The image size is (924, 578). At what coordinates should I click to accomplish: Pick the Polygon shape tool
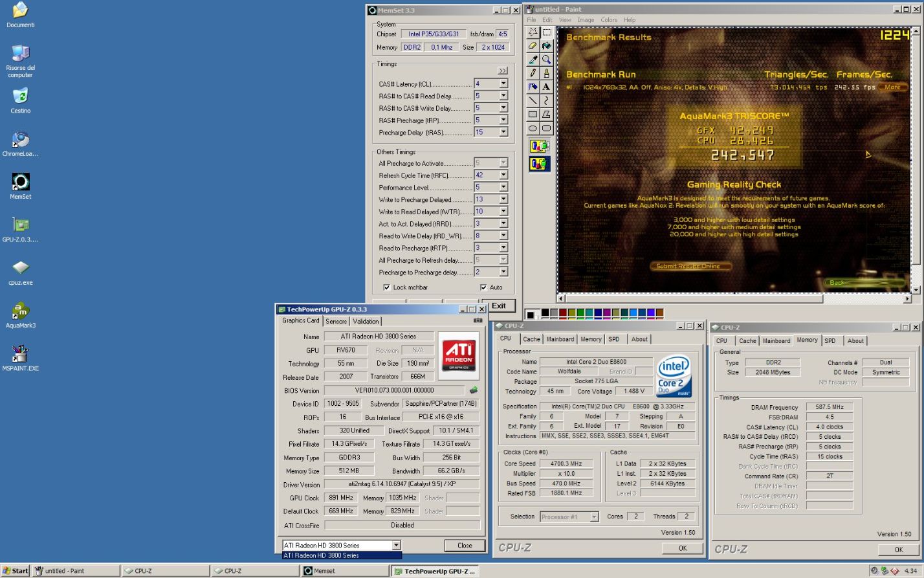click(x=547, y=114)
